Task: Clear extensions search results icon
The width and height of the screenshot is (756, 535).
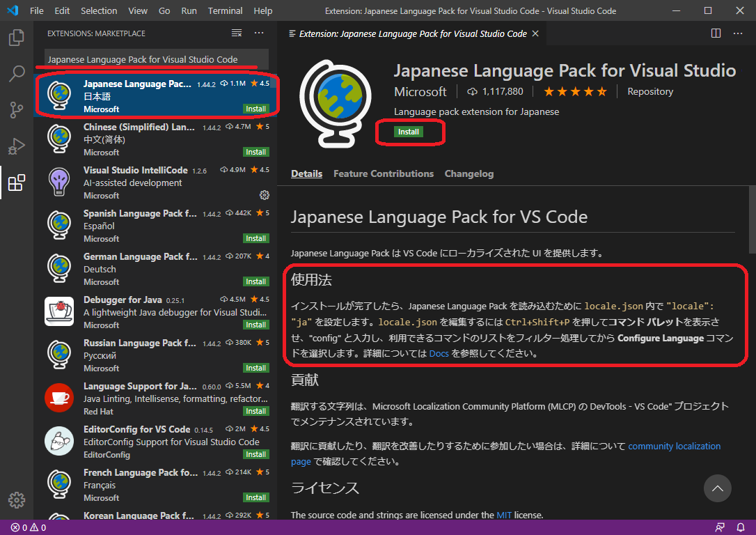Action: pos(237,33)
